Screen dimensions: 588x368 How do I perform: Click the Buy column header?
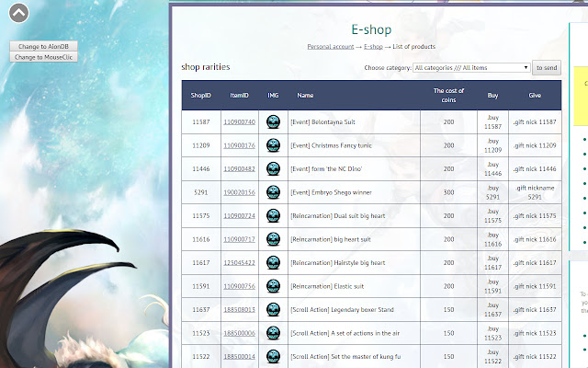pos(492,96)
